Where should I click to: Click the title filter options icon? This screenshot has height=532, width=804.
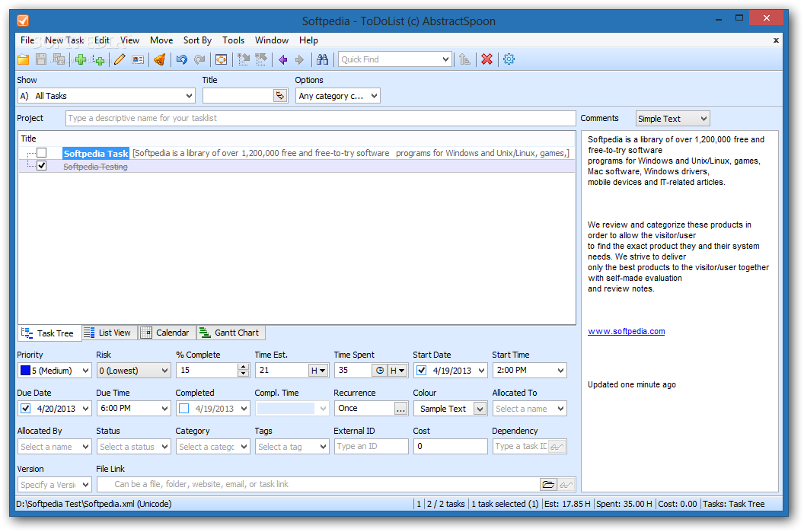point(280,96)
